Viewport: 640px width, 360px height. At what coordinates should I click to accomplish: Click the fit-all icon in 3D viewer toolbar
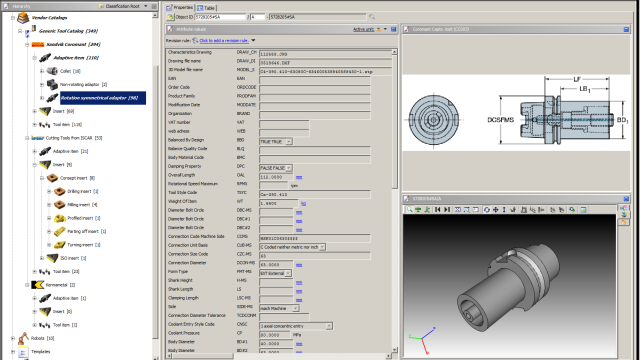coord(458,209)
